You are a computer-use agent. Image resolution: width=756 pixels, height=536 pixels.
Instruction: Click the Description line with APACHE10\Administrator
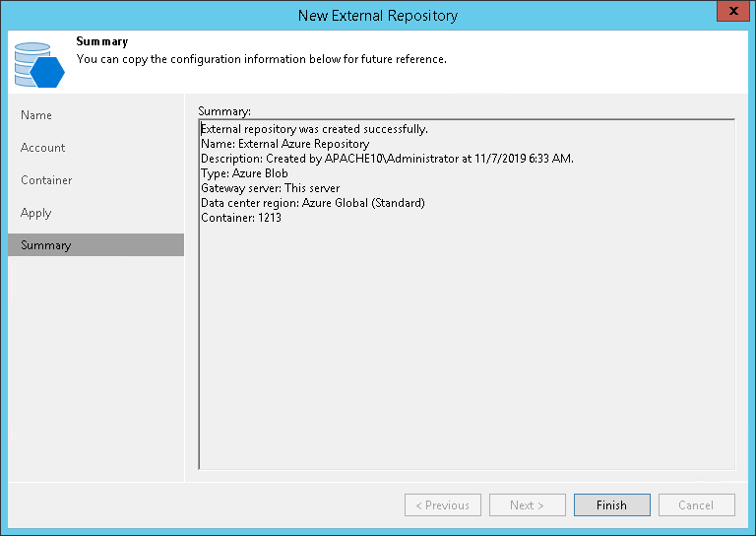(x=387, y=159)
